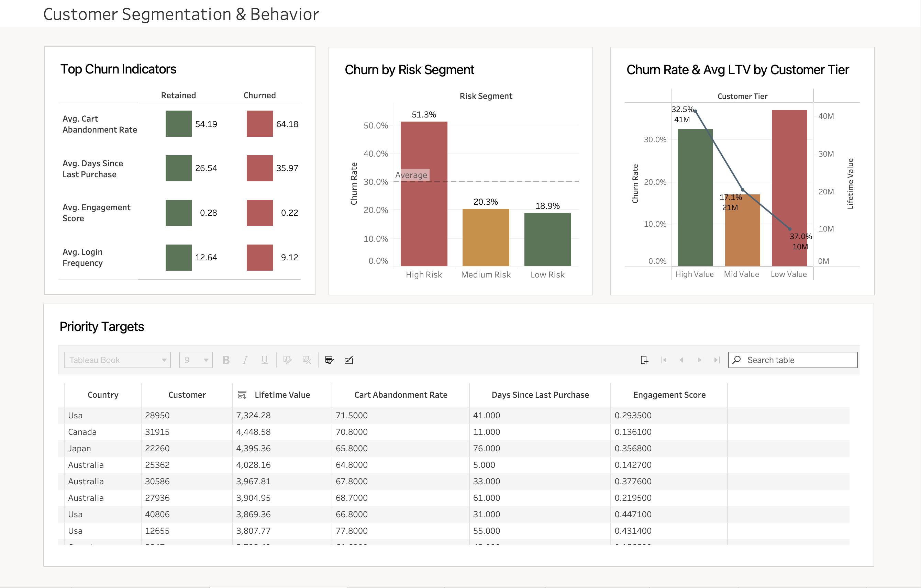Click the 51.3% bar value label
Screen dimensions: 921x588
424,114
